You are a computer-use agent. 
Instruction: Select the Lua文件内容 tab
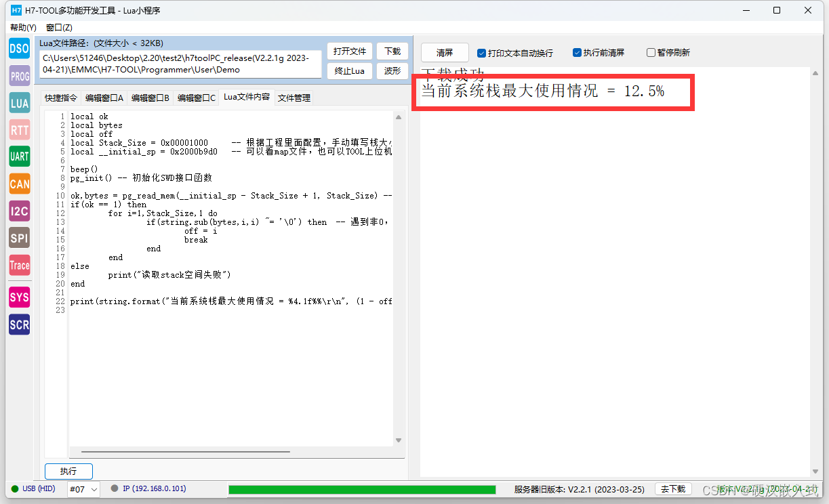pos(247,97)
